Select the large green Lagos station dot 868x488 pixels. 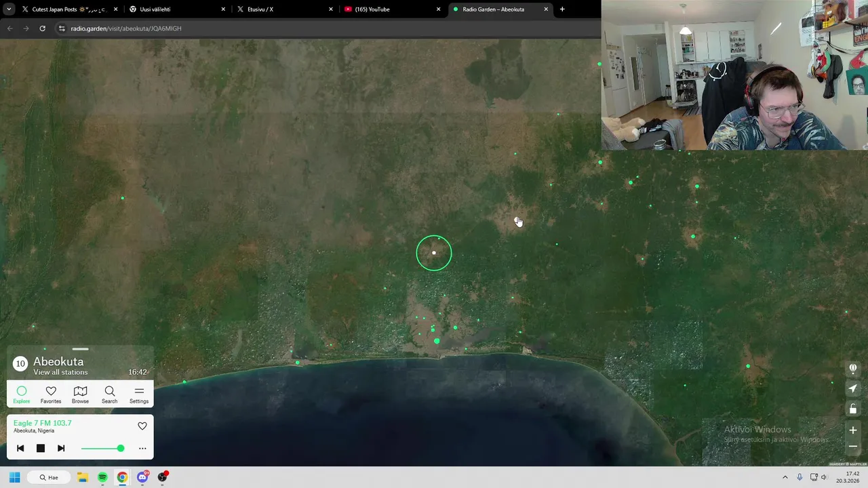(x=437, y=341)
